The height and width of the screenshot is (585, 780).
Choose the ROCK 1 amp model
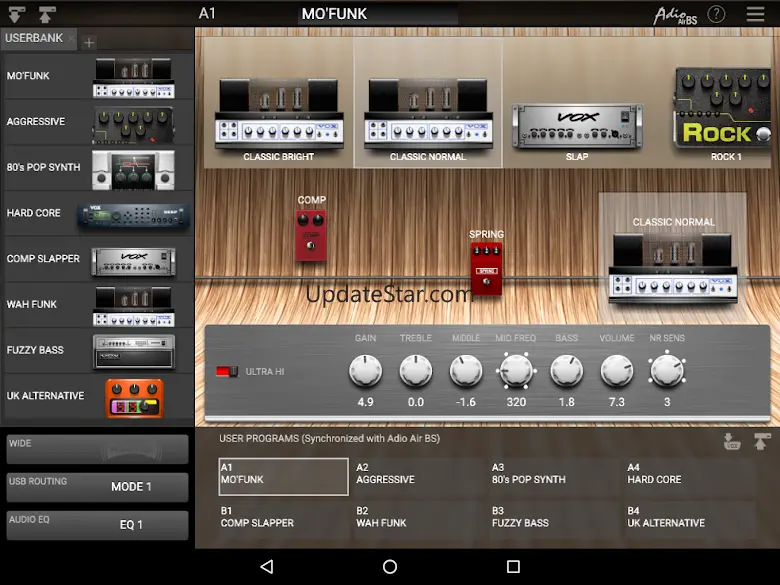[726, 108]
